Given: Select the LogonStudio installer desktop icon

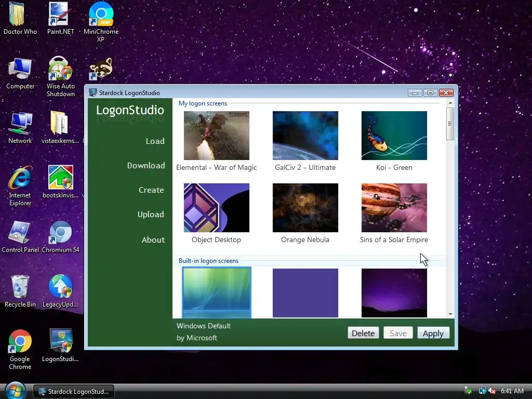Looking at the screenshot, I should (60, 345).
